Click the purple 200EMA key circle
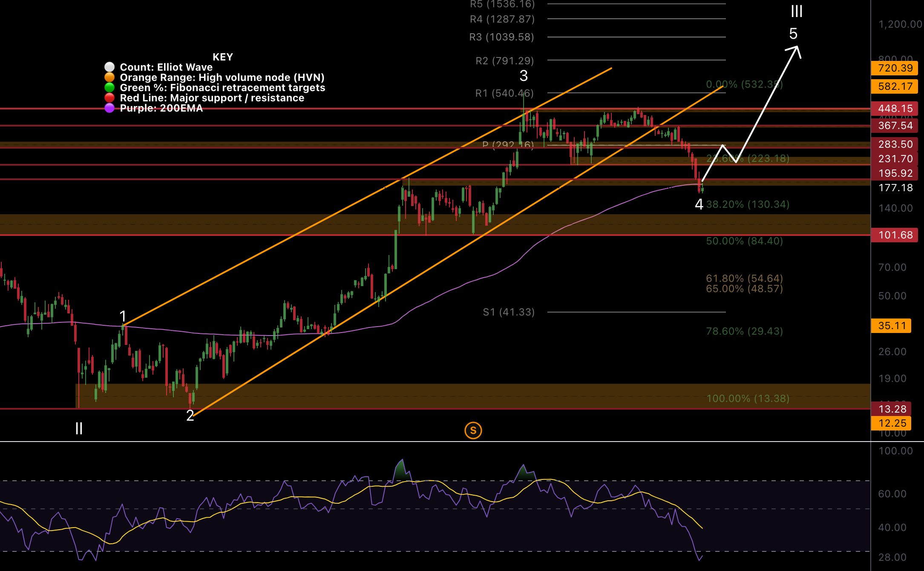This screenshot has height=571, width=924. click(109, 108)
